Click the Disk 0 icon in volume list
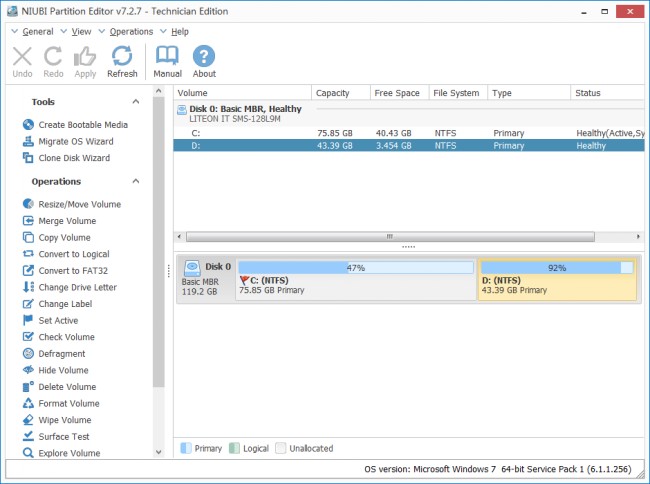Image resolution: width=650 pixels, height=484 pixels. [x=182, y=110]
